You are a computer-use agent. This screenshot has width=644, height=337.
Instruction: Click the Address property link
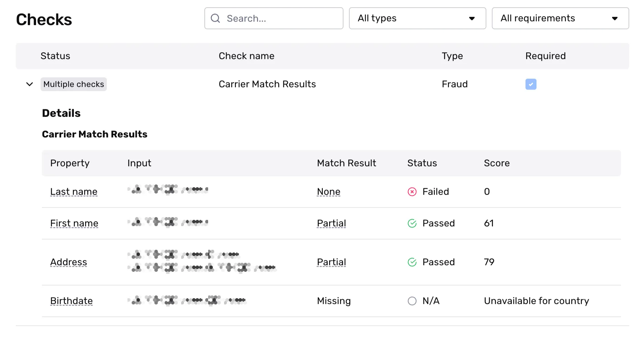[x=69, y=262]
